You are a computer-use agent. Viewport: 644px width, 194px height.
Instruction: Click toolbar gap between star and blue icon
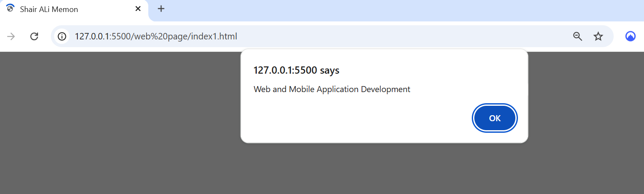[618, 36]
